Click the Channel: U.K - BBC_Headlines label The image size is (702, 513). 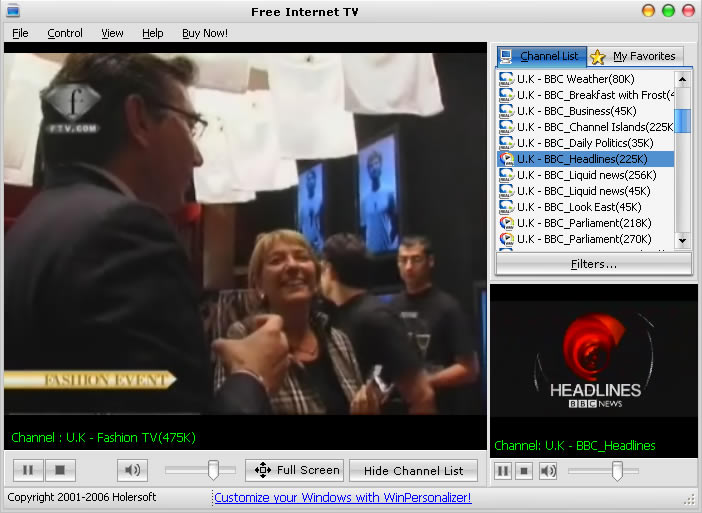pyautogui.click(x=574, y=445)
